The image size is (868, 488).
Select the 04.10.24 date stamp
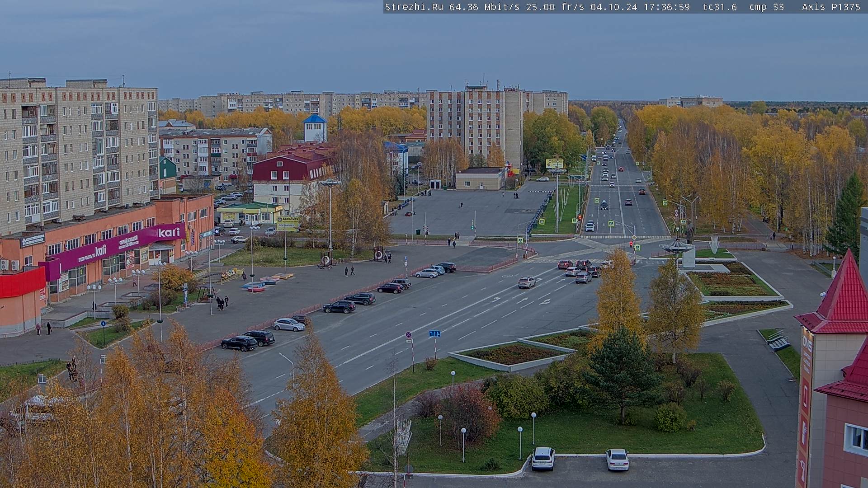[x=613, y=7]
